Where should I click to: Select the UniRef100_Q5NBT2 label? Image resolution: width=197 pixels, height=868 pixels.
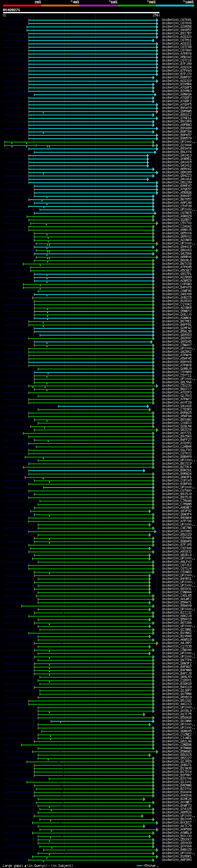pos(176,311)
